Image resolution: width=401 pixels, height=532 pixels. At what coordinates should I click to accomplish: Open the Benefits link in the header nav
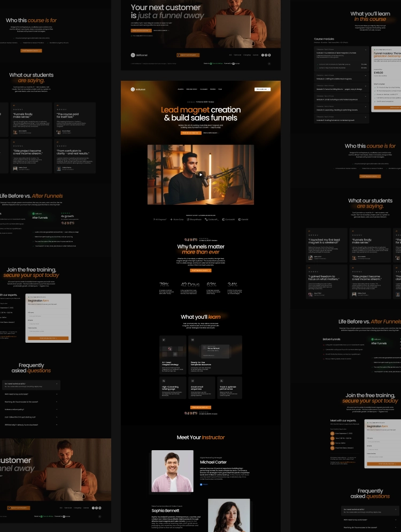pos(181,89)
